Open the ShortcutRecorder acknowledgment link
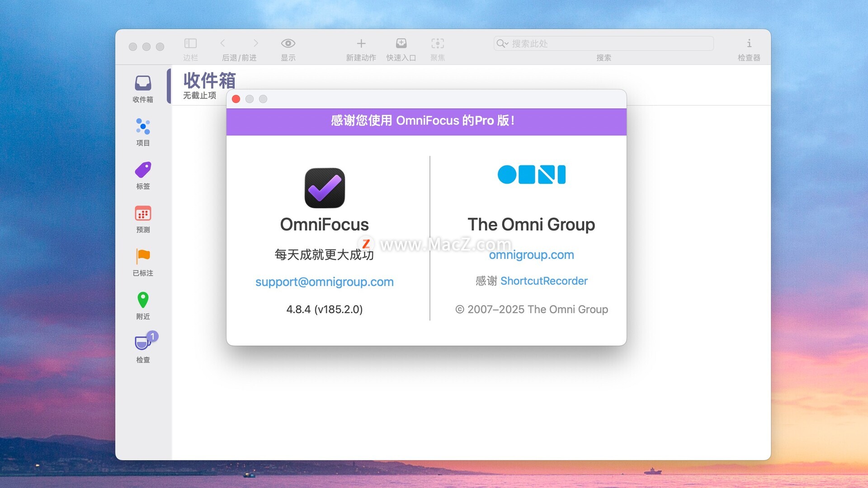This screenshot has width=868, height=488. pos(544,281)
